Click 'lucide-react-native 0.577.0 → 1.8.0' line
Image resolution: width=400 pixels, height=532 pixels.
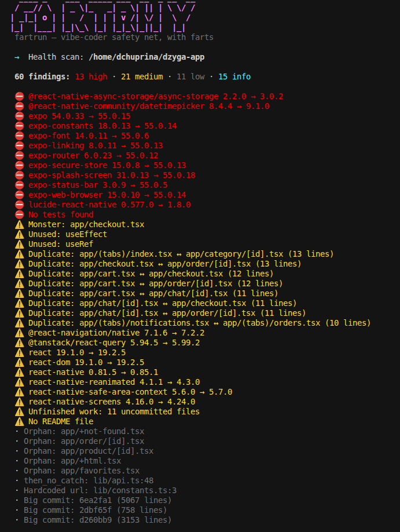click(x=109, y=205)
